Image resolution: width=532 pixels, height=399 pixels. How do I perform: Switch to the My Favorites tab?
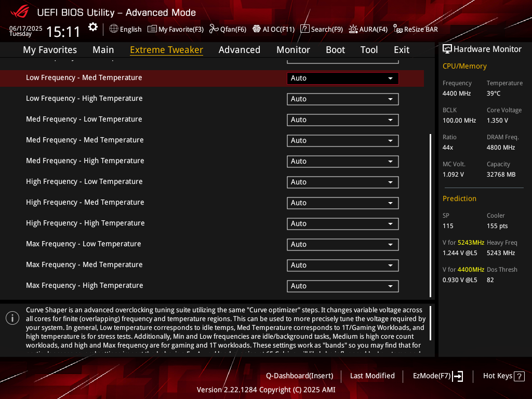[50, 50]
